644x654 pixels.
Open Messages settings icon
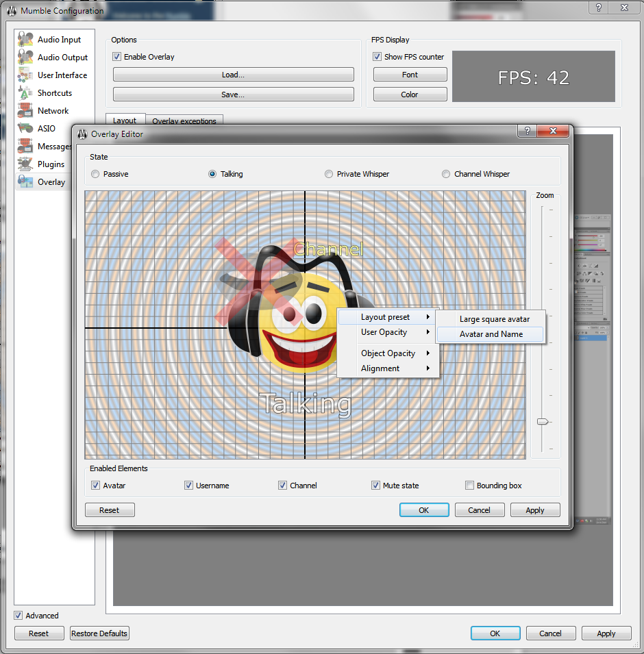pyautogui.click(x=25, y=146)
